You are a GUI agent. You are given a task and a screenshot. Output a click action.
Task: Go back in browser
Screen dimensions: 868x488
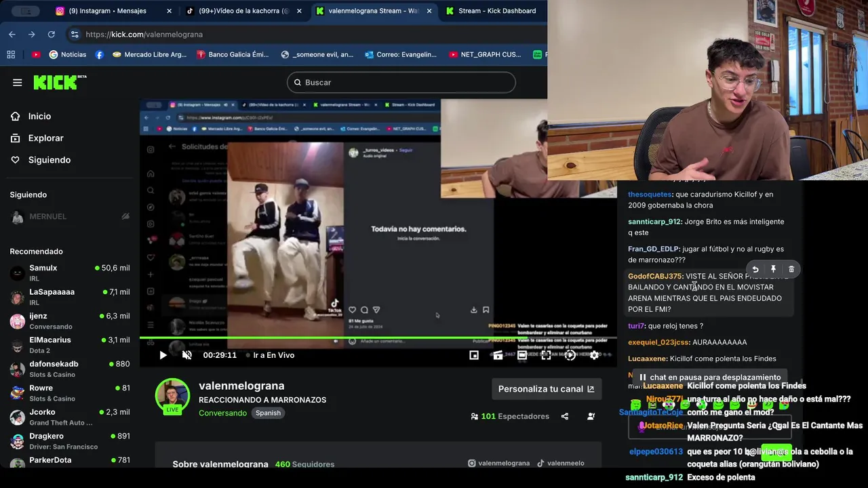pos(12,34)
